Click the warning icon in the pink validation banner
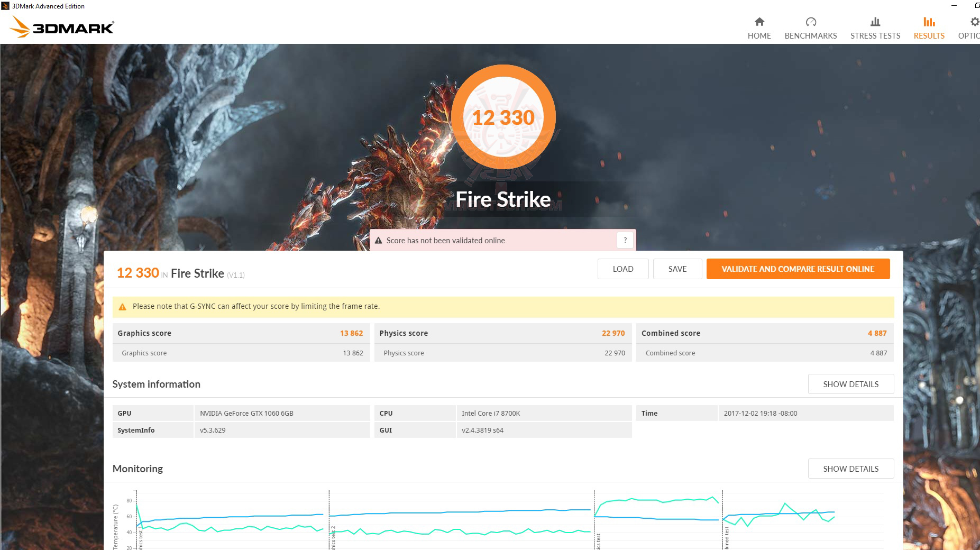Viewport: 980px width, 550px height. [379, 240]
